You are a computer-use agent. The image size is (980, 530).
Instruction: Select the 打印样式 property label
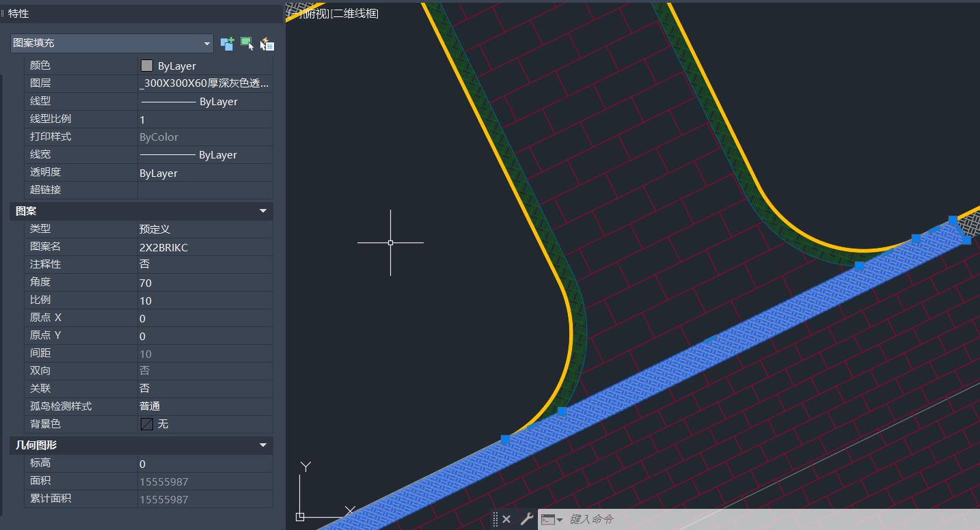point(51,137)
